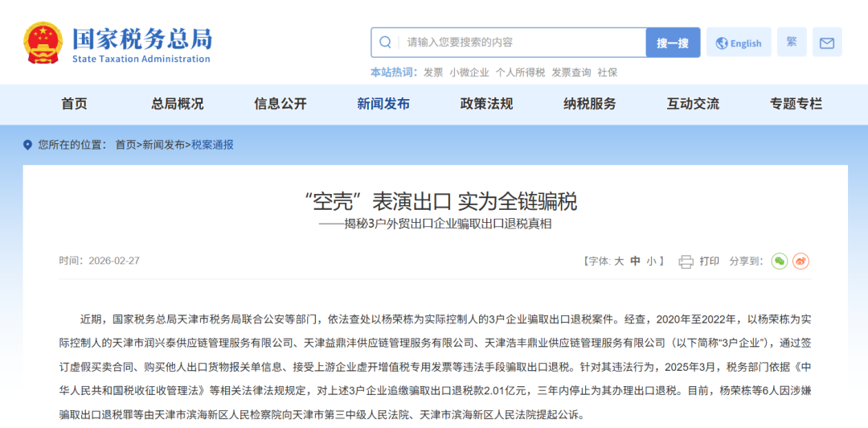Click hot keyword 小微企业
This screenshot has width=868, height=428.
tap(469, 72)
